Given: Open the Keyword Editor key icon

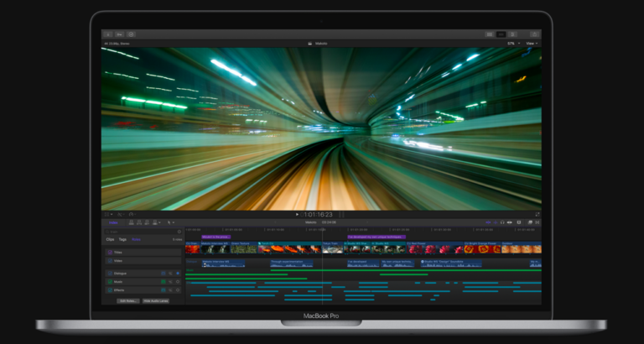Looking at the screenshot, I should 120,34.
